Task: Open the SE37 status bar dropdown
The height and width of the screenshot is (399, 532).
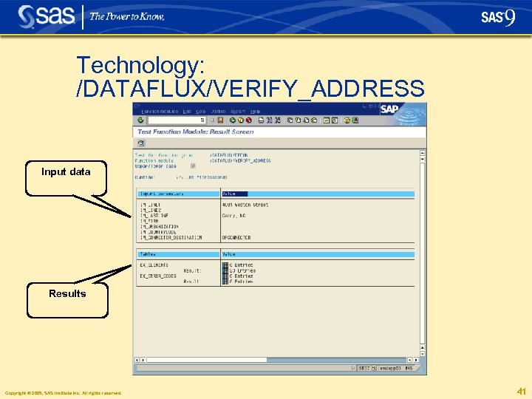Action: 374,368
